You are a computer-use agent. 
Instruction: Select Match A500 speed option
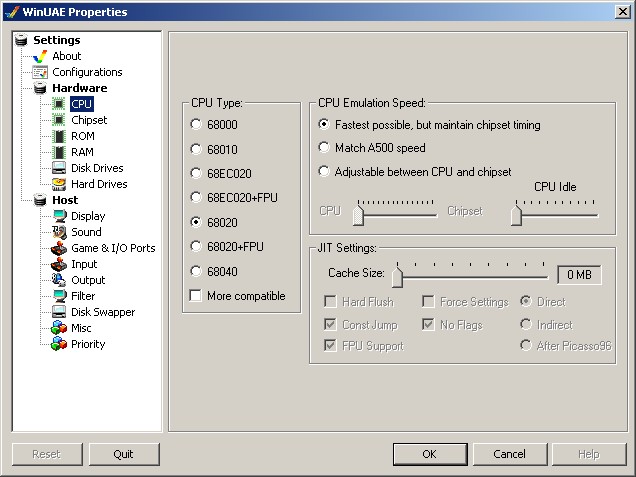(x=372, y=148)
